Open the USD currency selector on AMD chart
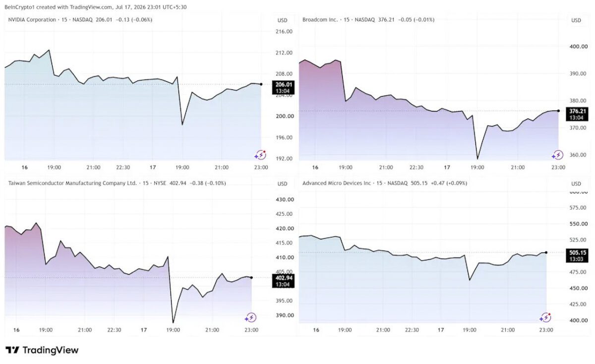 point(576,184)
